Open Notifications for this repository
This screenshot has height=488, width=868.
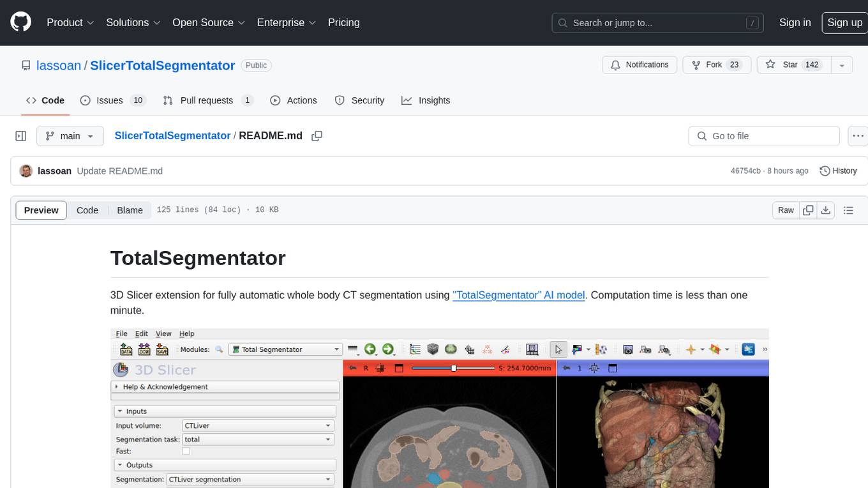coord(640,65)
